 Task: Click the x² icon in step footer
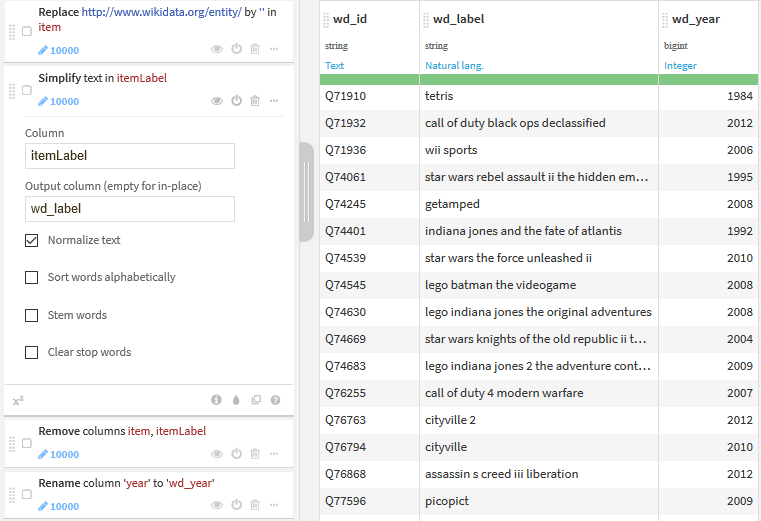click(18, 401)
